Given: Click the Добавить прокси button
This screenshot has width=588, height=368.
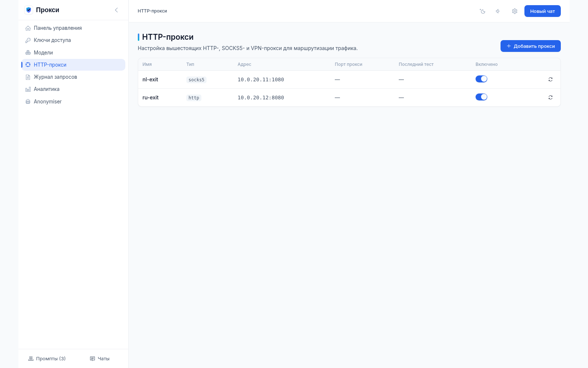Looking at the screenshot, I should point(530,46).
